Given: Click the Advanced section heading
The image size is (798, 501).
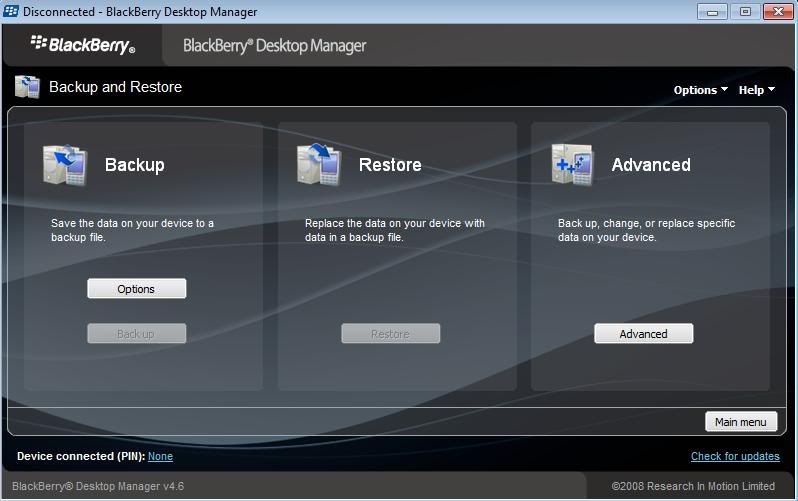Looking at the screenshot, I should [x=651, y=165].
